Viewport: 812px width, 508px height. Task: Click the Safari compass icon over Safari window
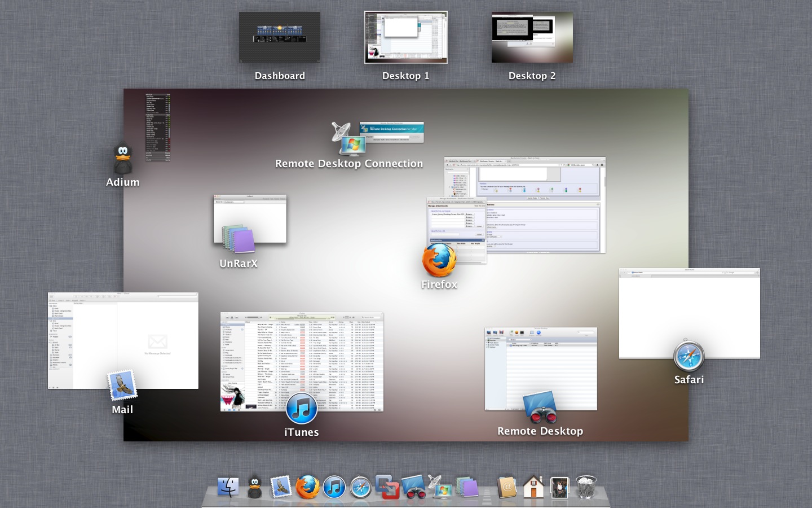[x=689, y=356]
